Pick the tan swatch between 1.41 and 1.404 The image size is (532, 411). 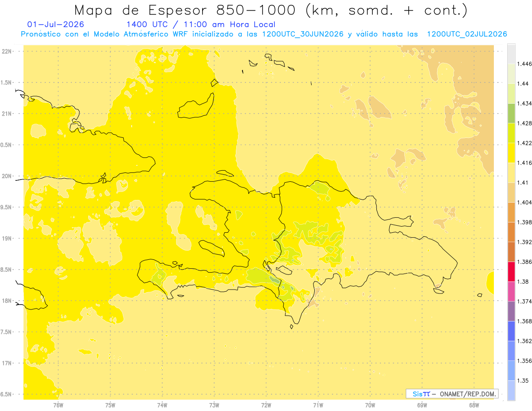511,192
